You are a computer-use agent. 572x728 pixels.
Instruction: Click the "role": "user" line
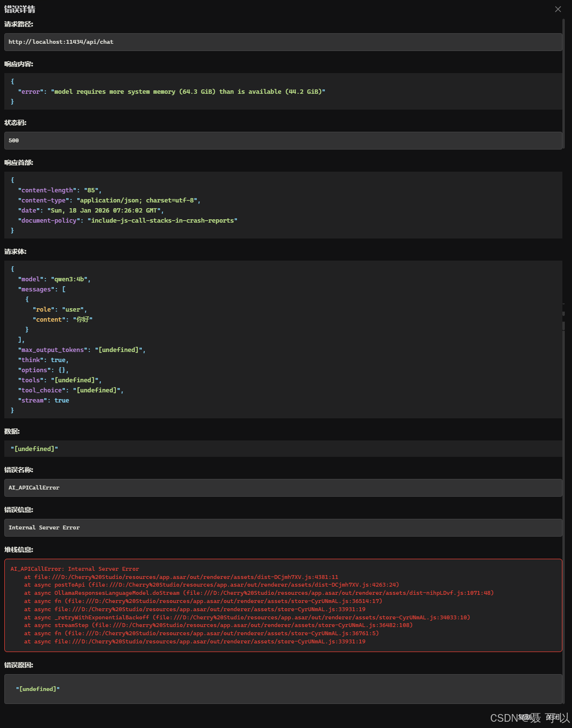point(60,310)
